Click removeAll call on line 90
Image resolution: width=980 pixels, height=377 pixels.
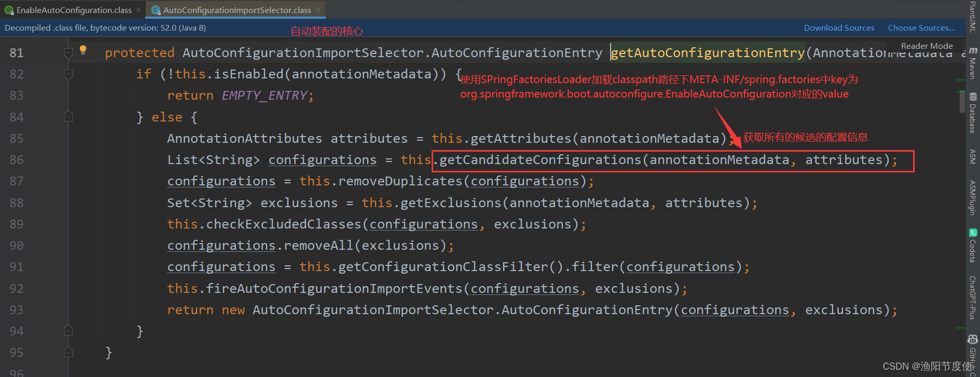(x=319, y=246)
